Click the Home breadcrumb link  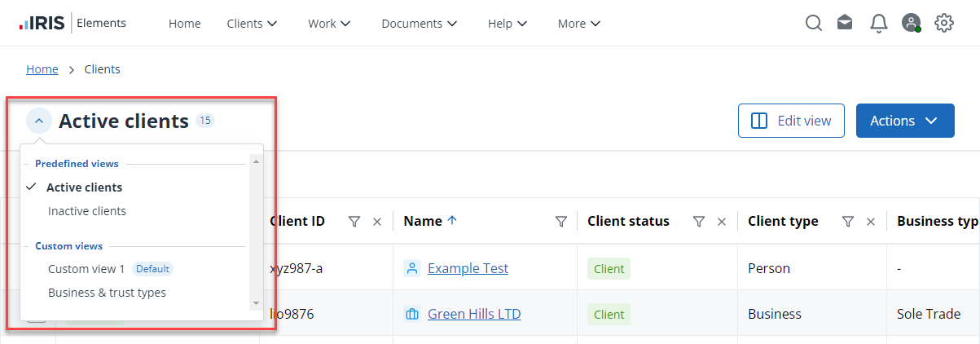42,69
